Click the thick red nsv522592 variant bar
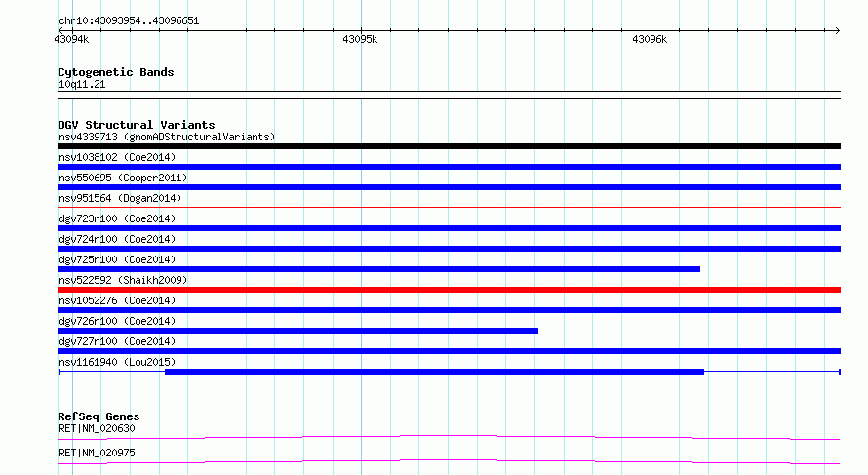The height and width of the screenshot is (475, 868). coord(449,290)
